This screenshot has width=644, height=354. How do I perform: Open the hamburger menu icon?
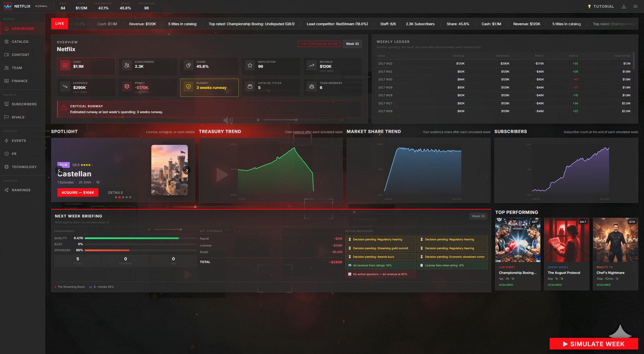coord(635,6)
